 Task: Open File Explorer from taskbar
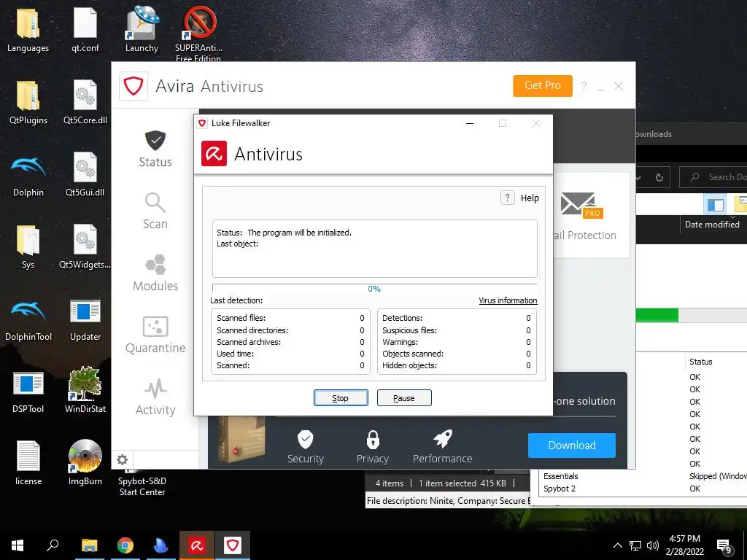[89, 545]
